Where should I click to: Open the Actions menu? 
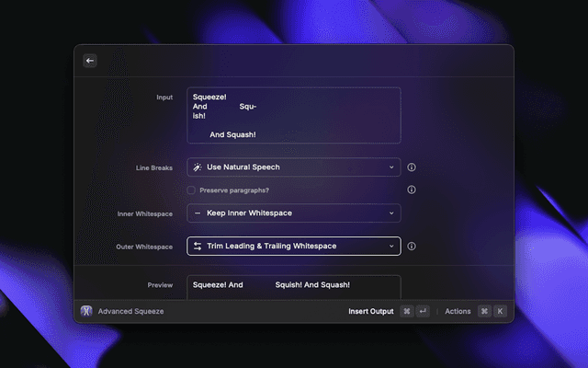(458, 311)
